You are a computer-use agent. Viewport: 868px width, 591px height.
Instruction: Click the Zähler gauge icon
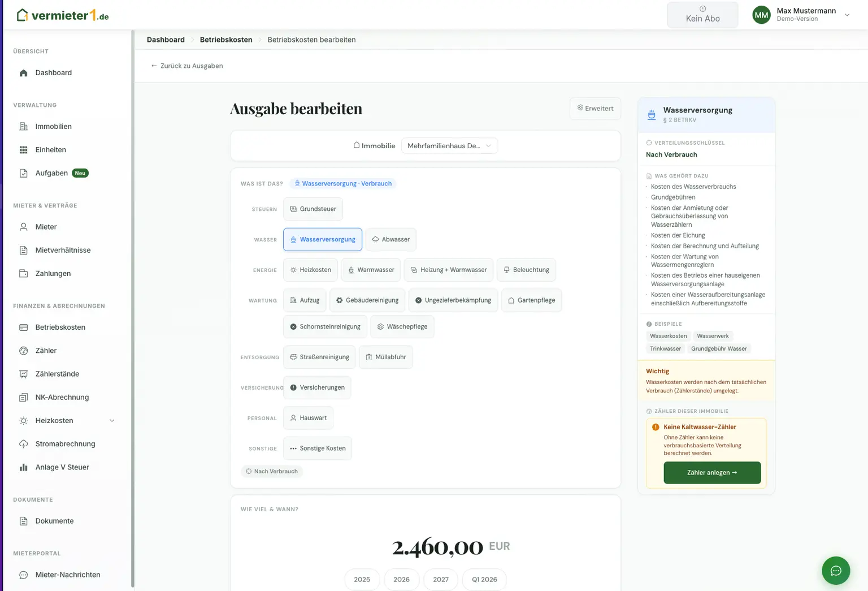(23, 351)
